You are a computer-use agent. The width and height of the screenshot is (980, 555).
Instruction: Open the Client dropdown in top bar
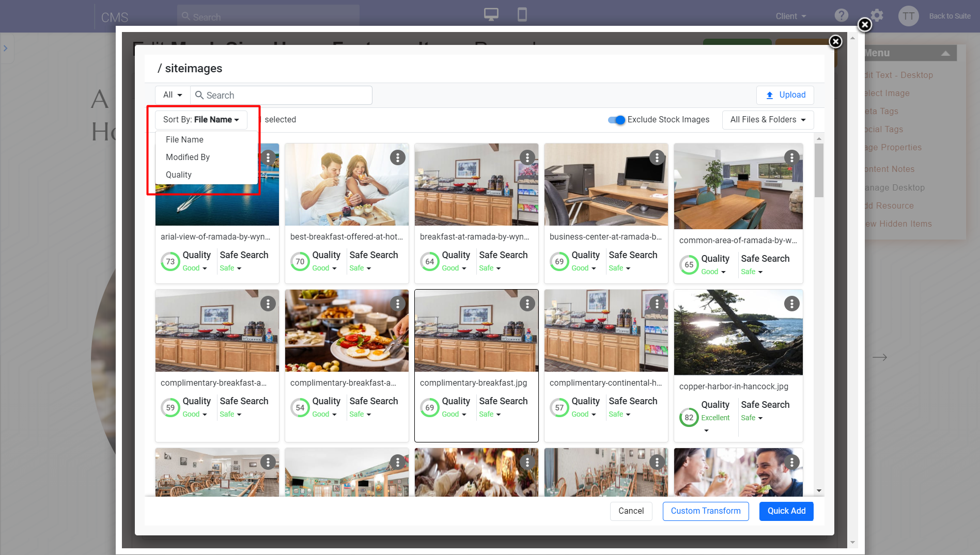(x=791, y=16)
